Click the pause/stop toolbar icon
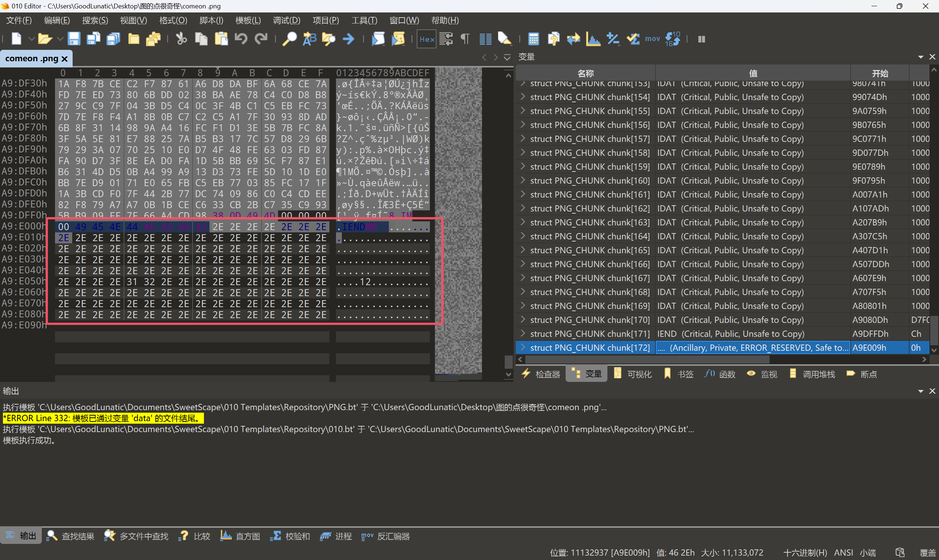 click(x=702, y=39)
